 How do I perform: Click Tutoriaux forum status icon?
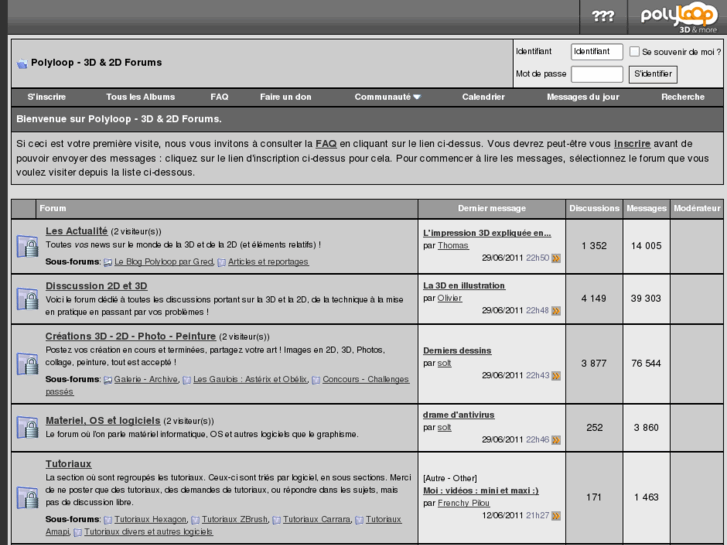tap(28, 497)
